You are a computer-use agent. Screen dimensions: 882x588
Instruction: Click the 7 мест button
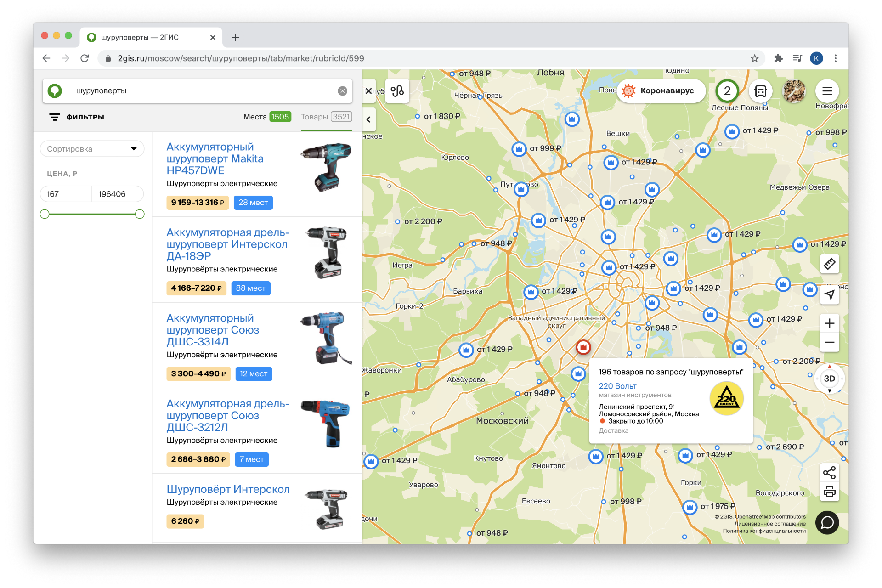click(x=252, y=459)
